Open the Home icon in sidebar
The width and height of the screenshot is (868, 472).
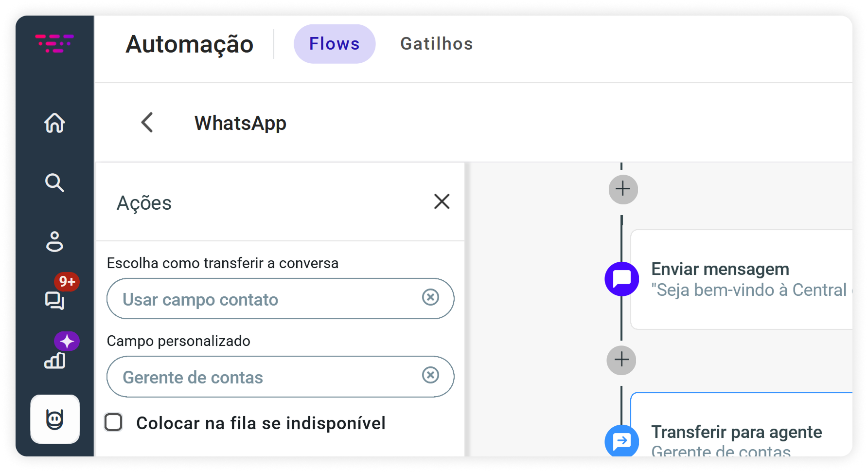point(54,123)
